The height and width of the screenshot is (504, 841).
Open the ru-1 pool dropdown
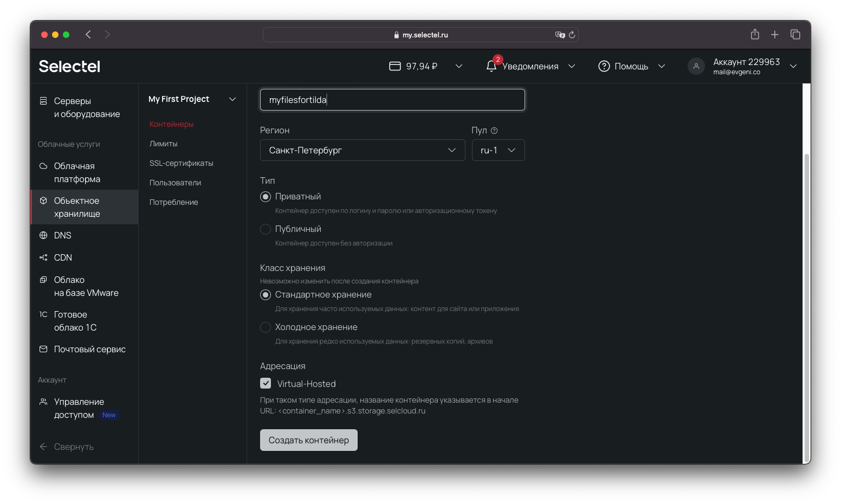(499, 150)
